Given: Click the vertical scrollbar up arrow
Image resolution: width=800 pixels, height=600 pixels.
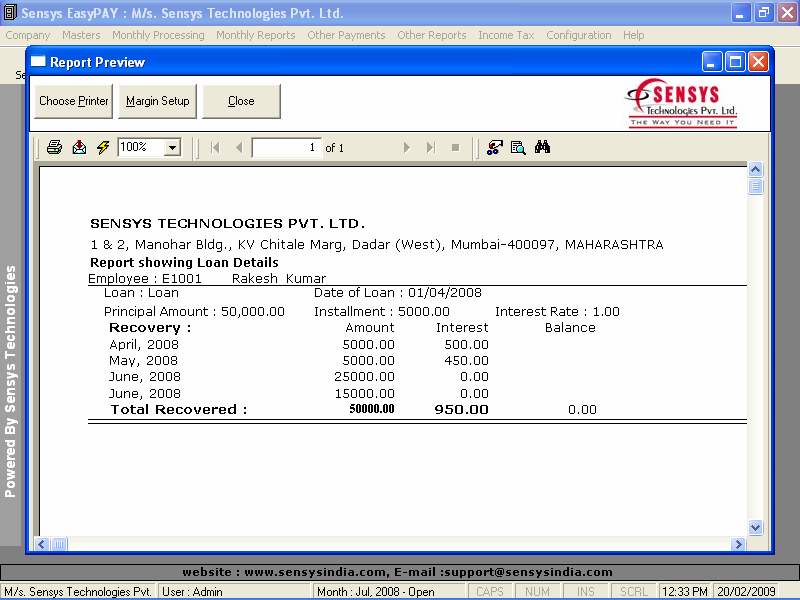Looking at the screenshot, I should tap(756, 169).
